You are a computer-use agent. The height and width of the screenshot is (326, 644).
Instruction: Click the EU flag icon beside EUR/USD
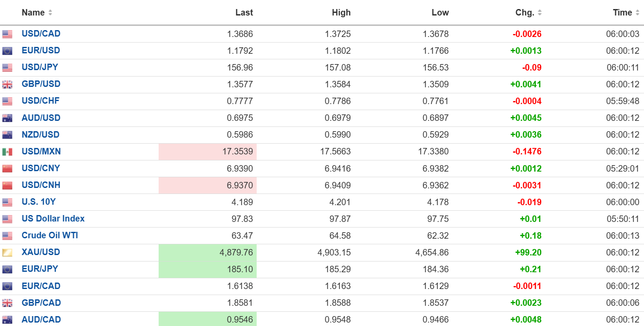click(x=7, y=51)
